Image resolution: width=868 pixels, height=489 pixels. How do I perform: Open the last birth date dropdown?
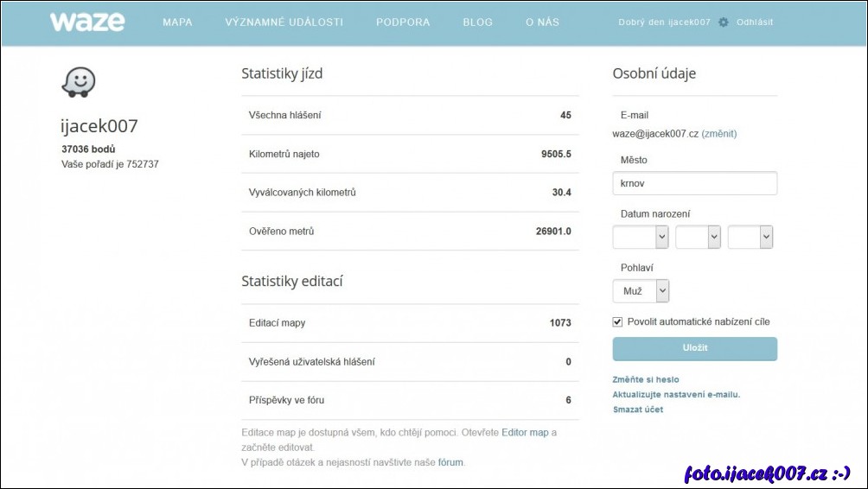point(750,238)
